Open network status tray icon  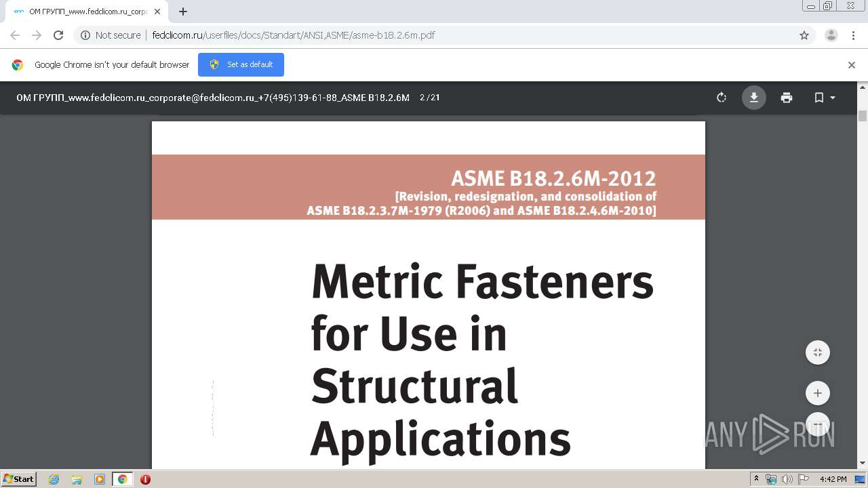(771, 479)
